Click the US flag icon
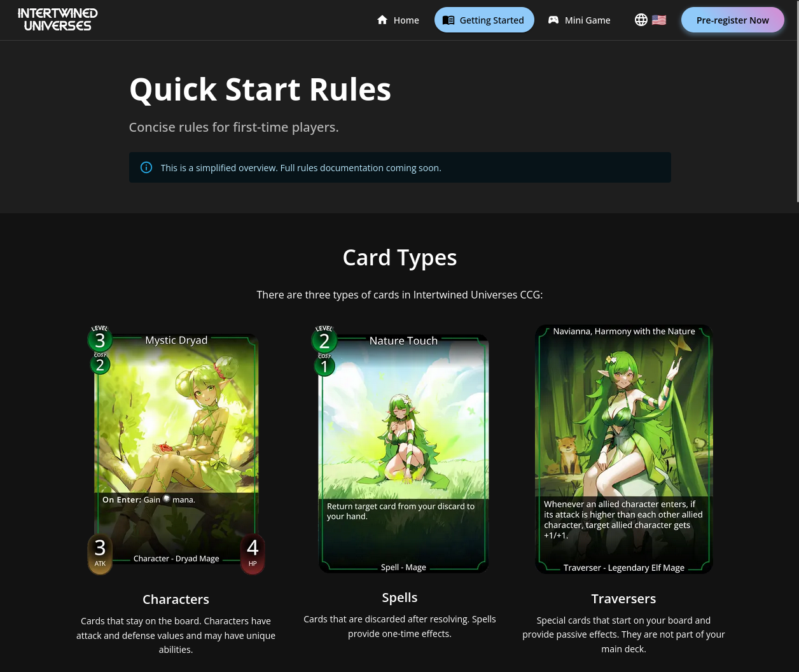The height and width of the screenshot is (672, 799). point(659,20)
